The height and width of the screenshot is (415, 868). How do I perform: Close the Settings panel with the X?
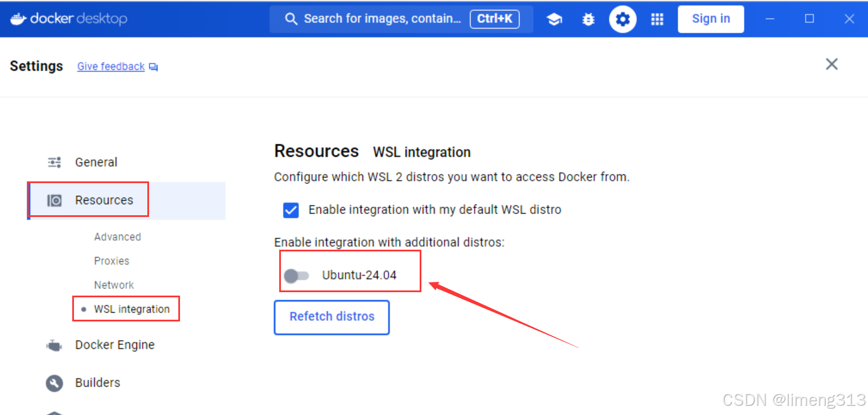tap(831, 64)
